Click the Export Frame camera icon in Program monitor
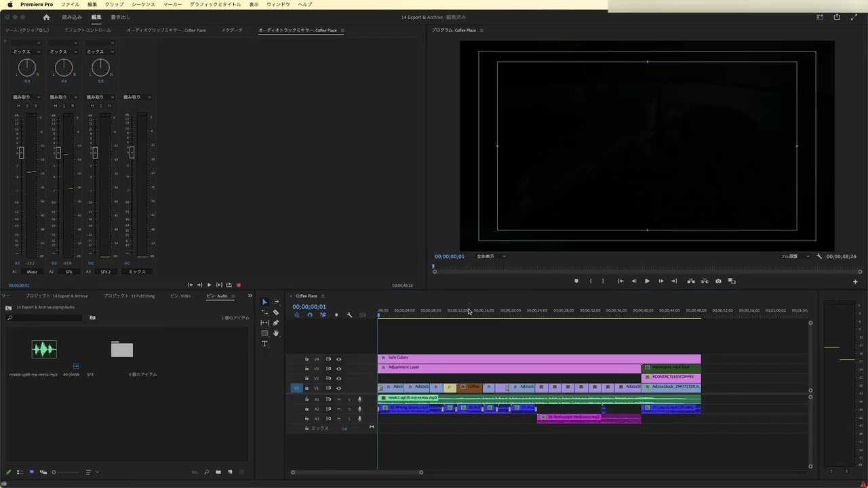 (x=718, y=281)
